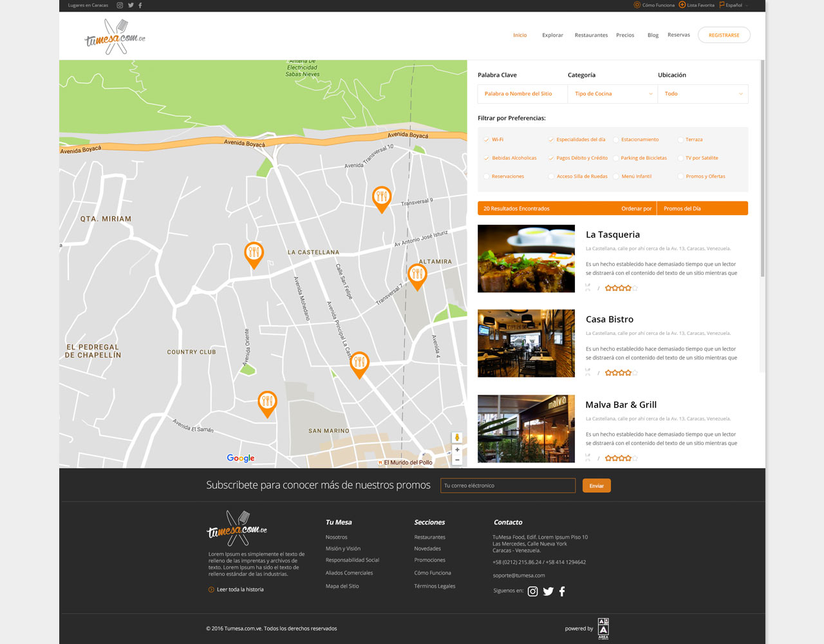Select the map marker above Avenida El Samán
Viewport: 824px width, 644px height.
click(267, 404)
